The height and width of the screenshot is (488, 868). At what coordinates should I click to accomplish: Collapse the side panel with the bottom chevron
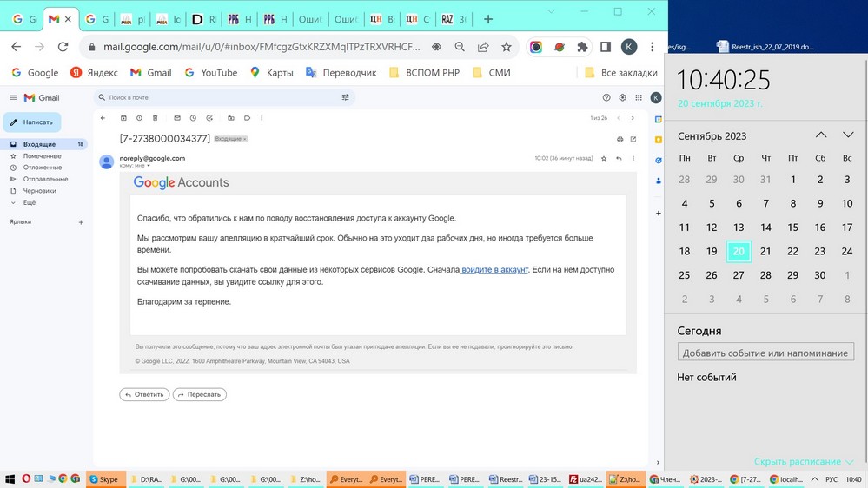(659, 463)
